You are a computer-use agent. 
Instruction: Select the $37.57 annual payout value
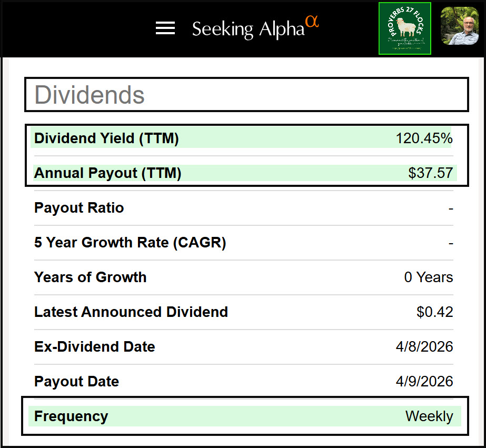coord(430,173)
